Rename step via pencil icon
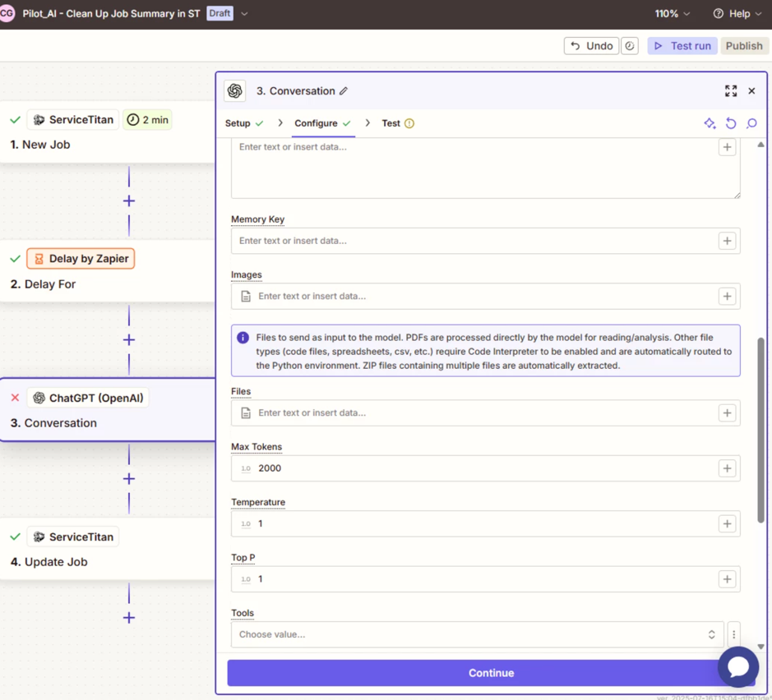Screen dimensions: 772x700 tap(344, 91)
